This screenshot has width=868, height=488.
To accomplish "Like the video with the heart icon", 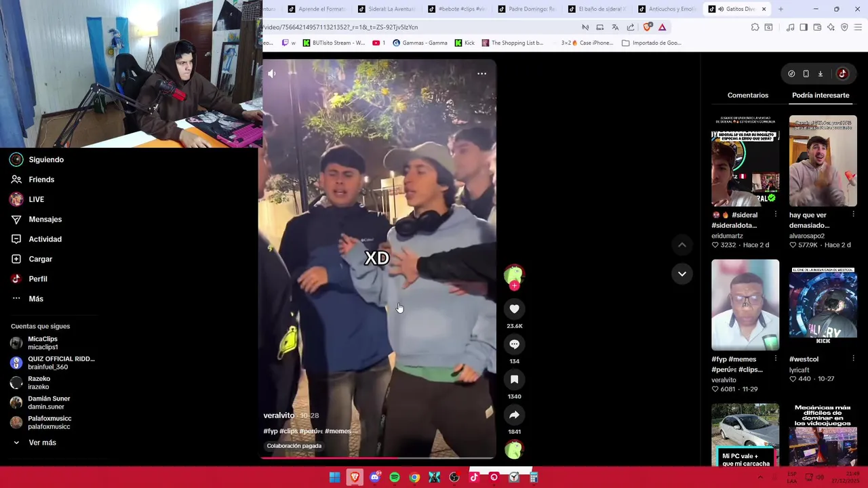I will [514, 309].
